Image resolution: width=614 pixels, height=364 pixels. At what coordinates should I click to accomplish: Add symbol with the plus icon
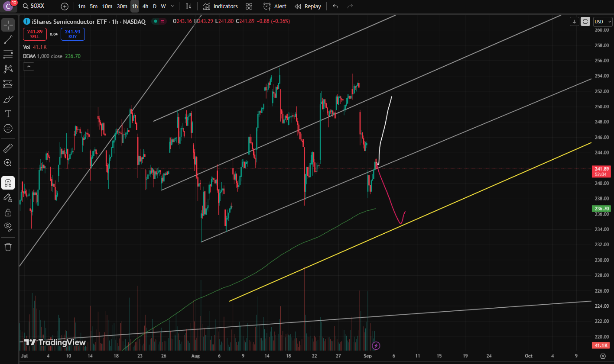(65, 6)
